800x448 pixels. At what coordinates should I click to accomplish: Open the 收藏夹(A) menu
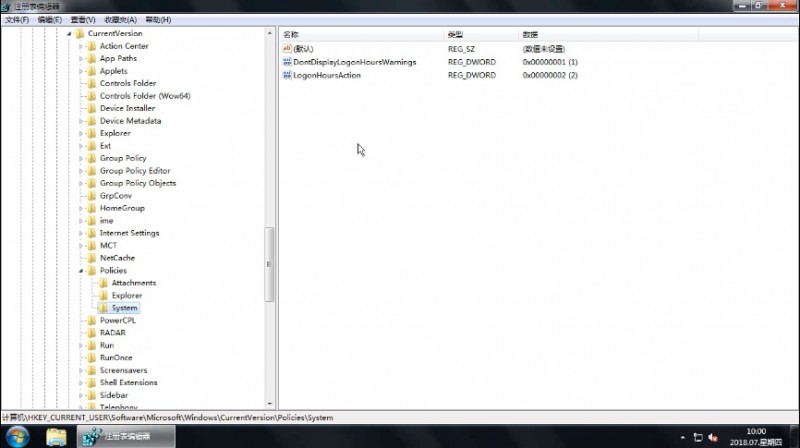tap(120, 20)
